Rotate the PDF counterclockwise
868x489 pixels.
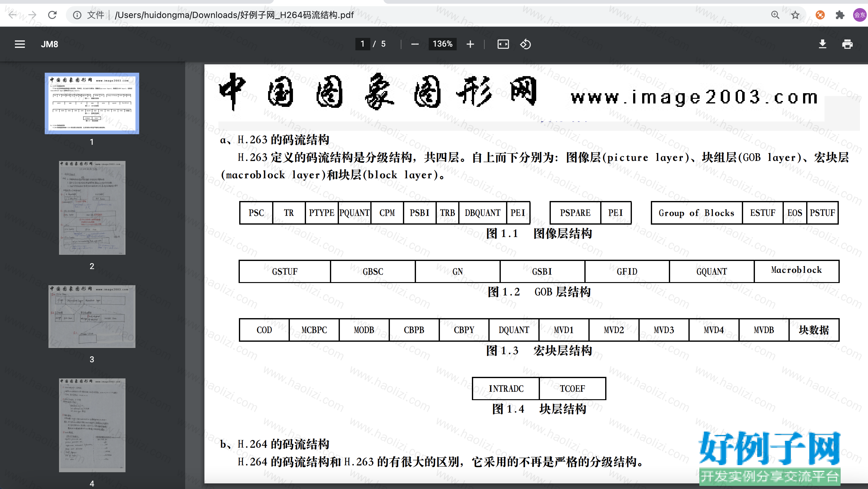point(525,44)
